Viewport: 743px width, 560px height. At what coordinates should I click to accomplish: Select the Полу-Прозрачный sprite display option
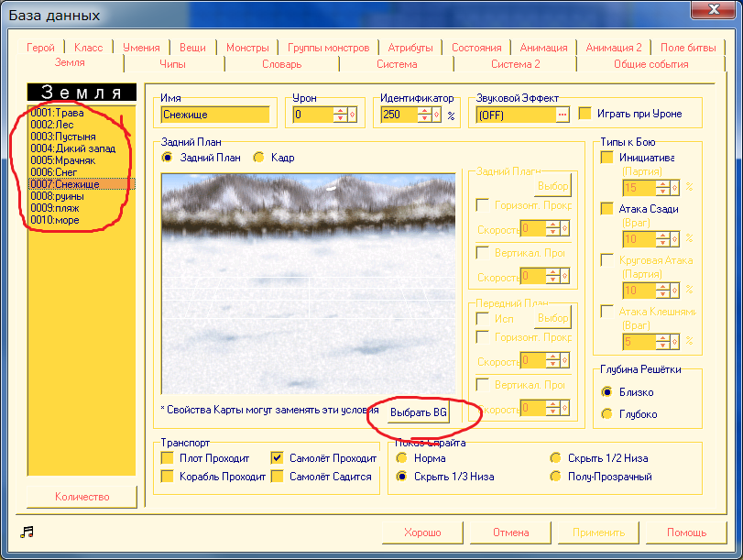555,476
